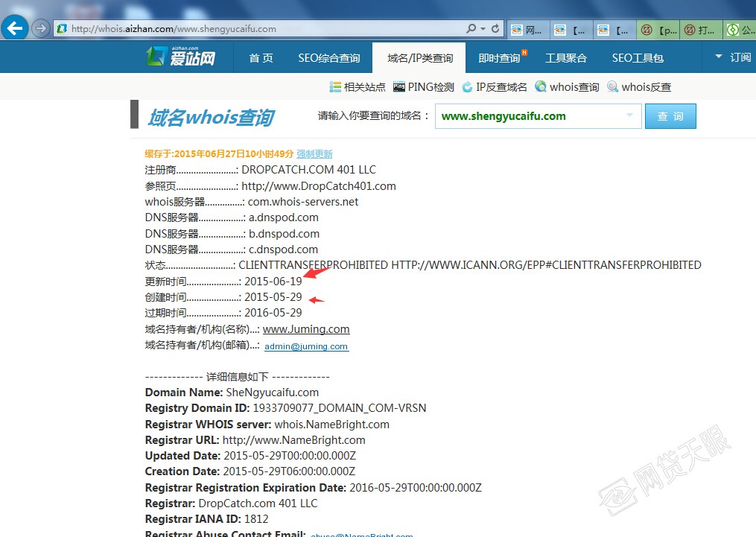The height and width of the screenshot is (537, 756).
Task: Click the 强制更新 link
Action: (x=314, y=154)
